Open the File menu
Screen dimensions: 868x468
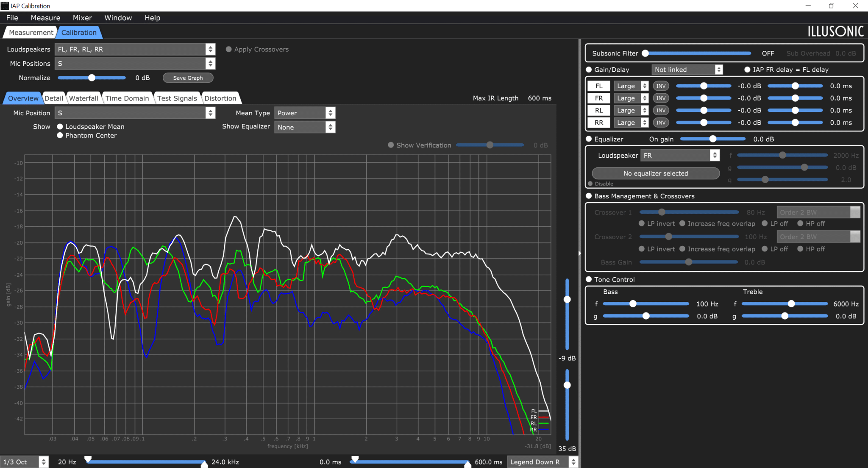(x=12, y=18)
